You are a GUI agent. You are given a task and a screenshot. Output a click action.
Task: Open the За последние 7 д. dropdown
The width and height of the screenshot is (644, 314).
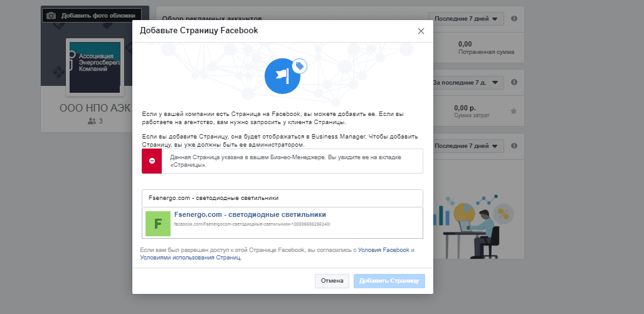click(x=466, y=82)
